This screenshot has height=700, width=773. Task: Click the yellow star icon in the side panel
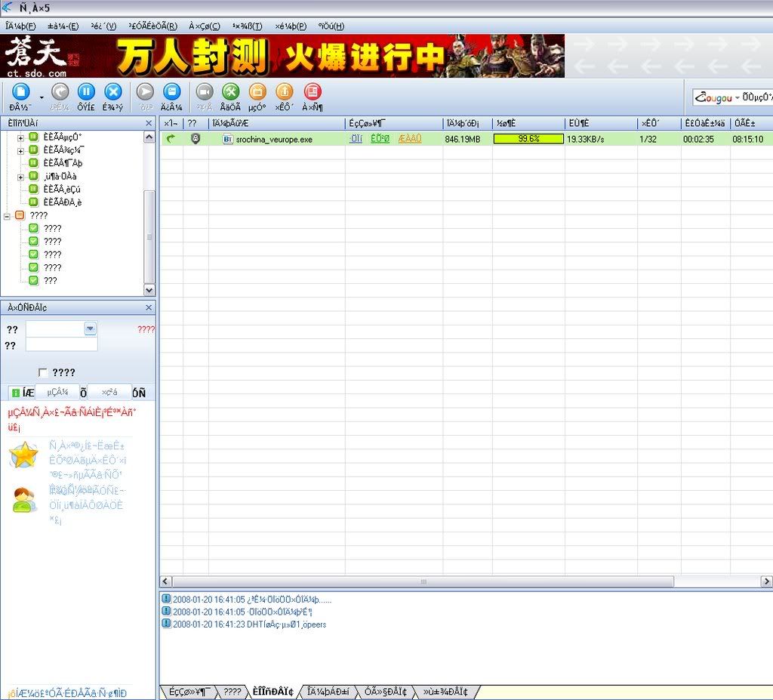tap(24, 454)
